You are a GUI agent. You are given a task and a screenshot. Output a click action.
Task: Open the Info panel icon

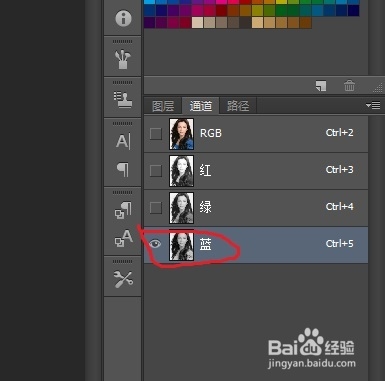[123, 18]
